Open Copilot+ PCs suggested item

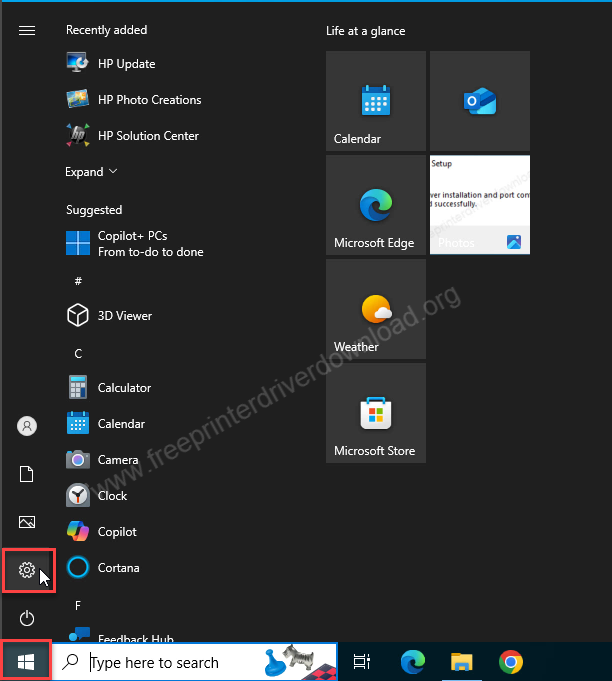pyautogui.click(x=135, y=244)
